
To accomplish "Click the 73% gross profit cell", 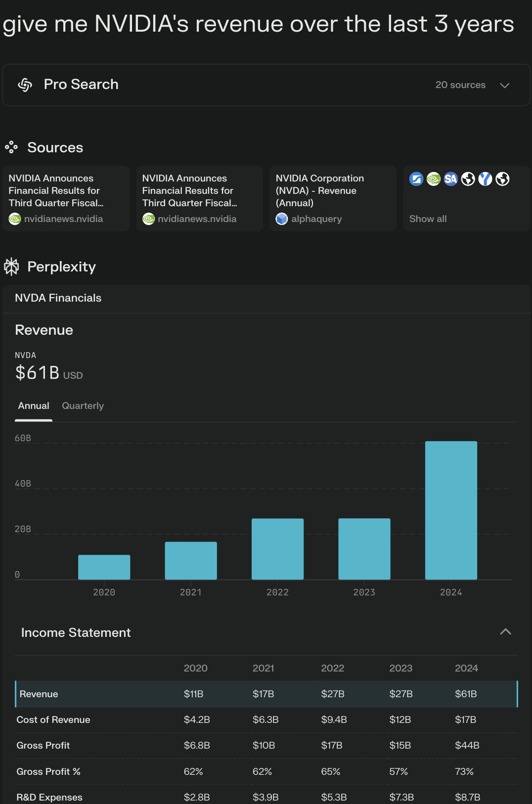I will click(464, 771).
